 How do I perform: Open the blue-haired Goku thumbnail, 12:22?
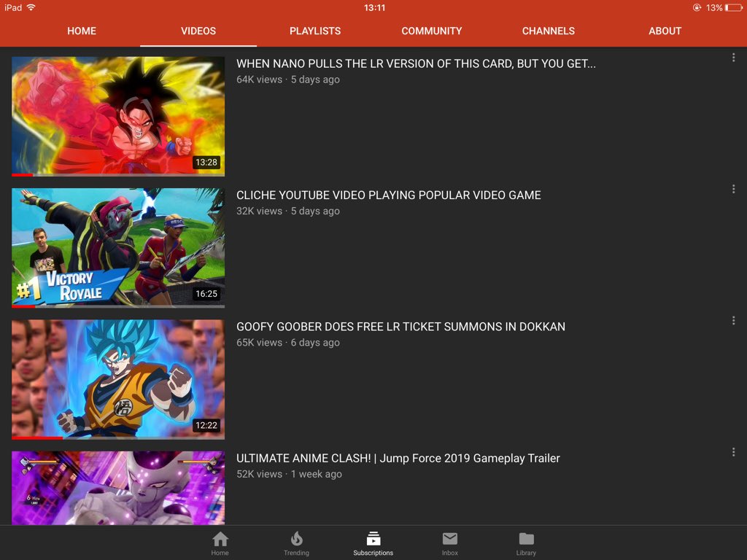click(x=118, y=379)
